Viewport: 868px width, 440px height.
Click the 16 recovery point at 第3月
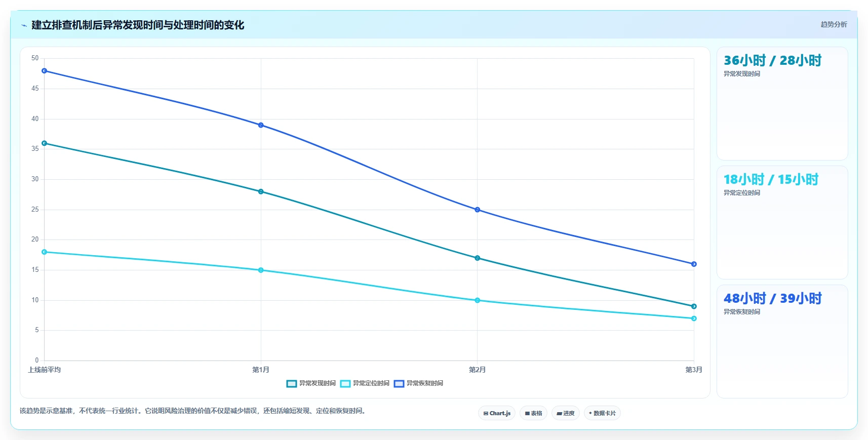(694, 264)
